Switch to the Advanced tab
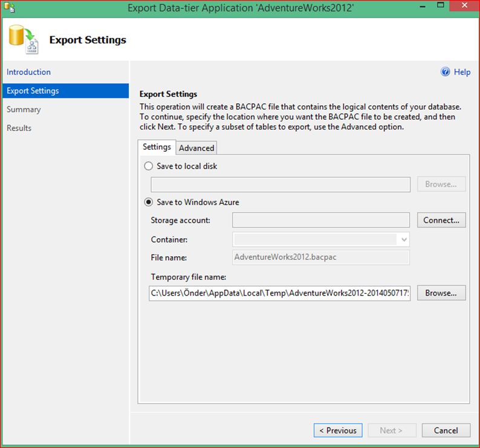This screenshot has height=448, width=480. point(196,148)
